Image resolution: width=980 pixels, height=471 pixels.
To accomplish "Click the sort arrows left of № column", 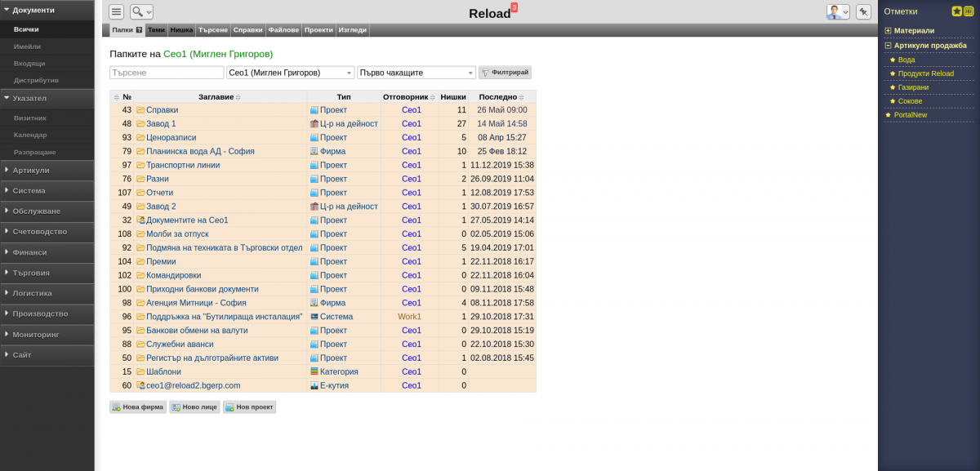I will coord(116,97).
